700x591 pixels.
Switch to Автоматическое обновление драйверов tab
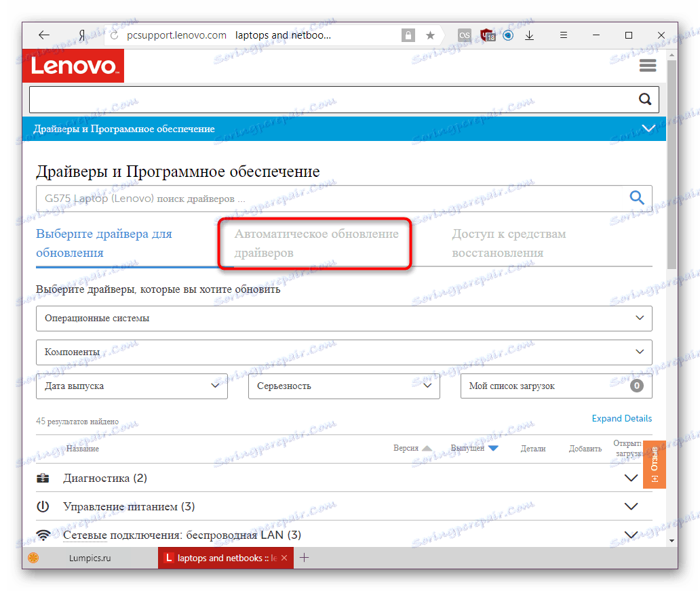point(315,243)
